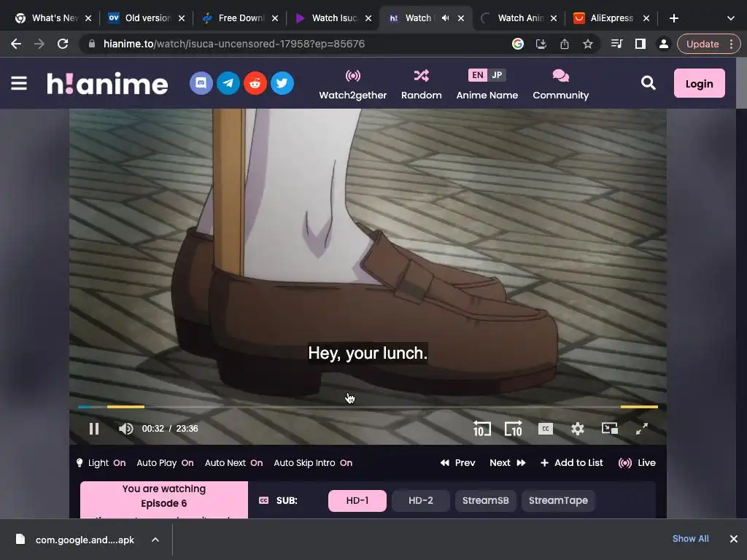Viewport: 747px width, 560px height.
Task: Open the Community section
Action: coord(561,85)
